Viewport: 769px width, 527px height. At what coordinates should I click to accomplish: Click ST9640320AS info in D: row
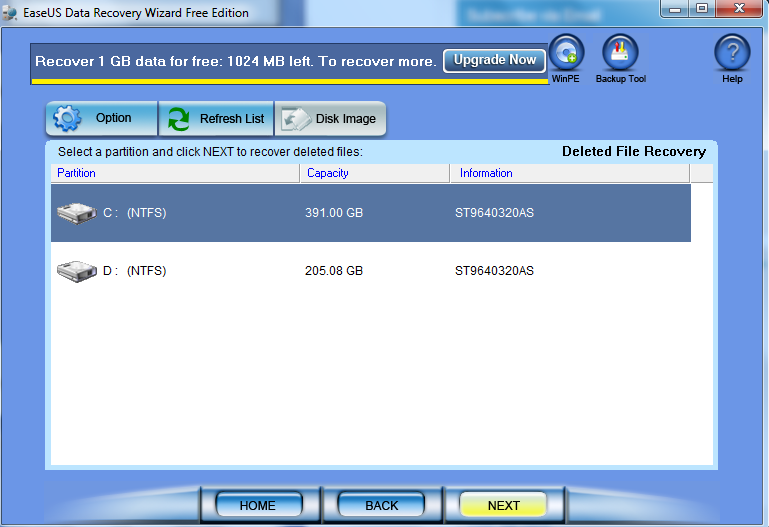(494, 271)
